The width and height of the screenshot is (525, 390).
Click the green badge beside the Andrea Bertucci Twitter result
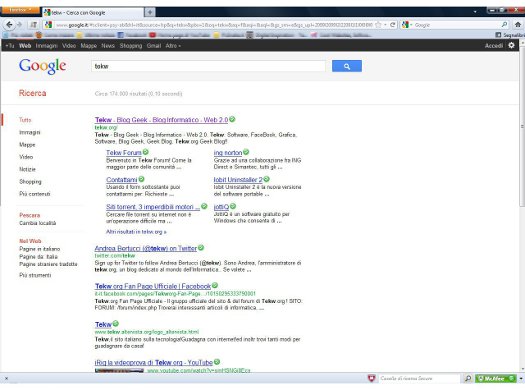click(x=201, y=248)
